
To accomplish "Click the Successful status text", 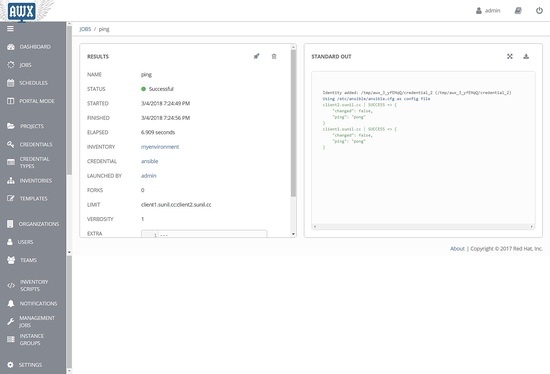I will point(161,89).
